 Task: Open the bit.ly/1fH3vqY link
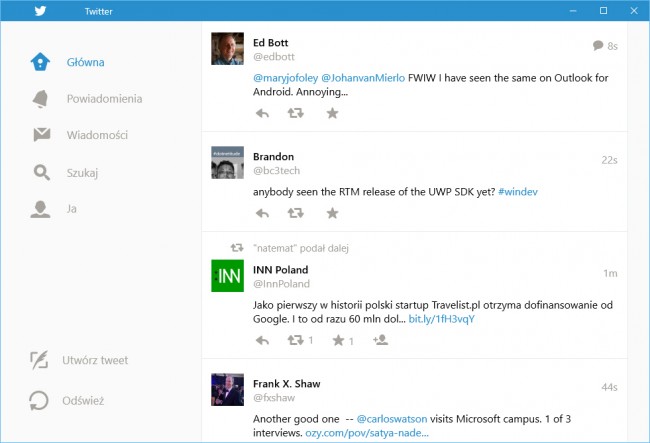pos(441,319)
